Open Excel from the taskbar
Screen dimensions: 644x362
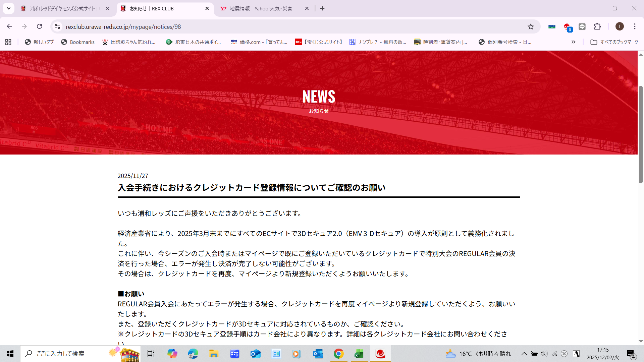359,354
